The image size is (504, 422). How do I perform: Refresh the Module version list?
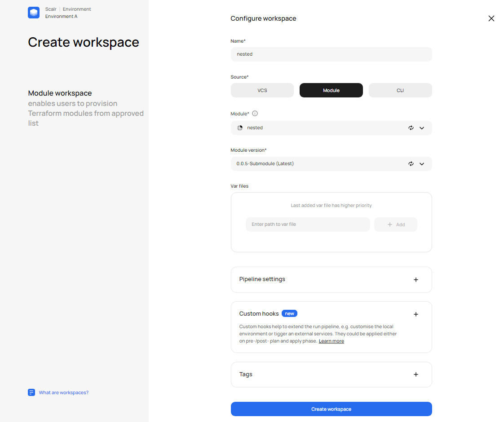(411, 164)
